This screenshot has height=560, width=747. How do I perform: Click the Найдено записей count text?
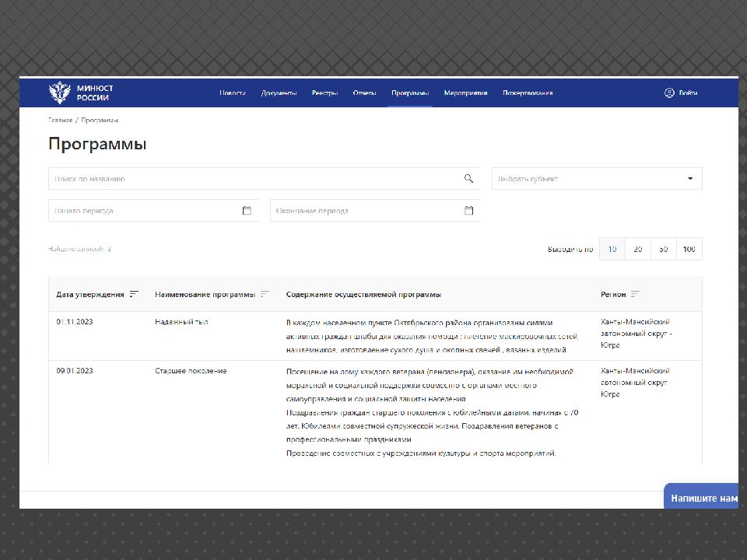click(79, 249)
